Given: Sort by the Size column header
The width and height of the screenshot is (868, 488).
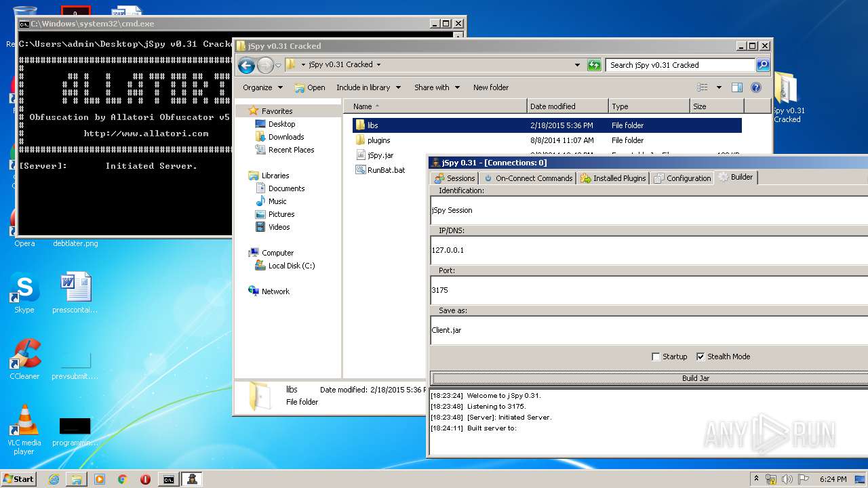Looking at the screenshot, I should coord(717,106).
